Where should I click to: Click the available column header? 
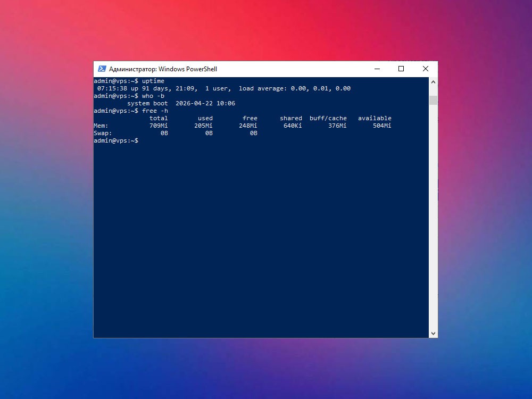(x=375, y=119)
